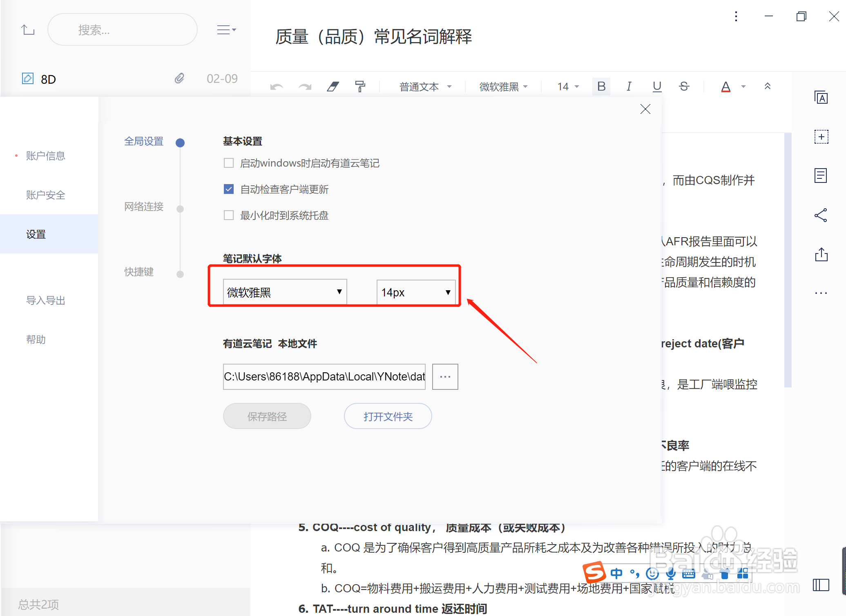Close the settings dialog
Image resolution: width=846 pixels, height=616 pixels.
coord(645,109)
